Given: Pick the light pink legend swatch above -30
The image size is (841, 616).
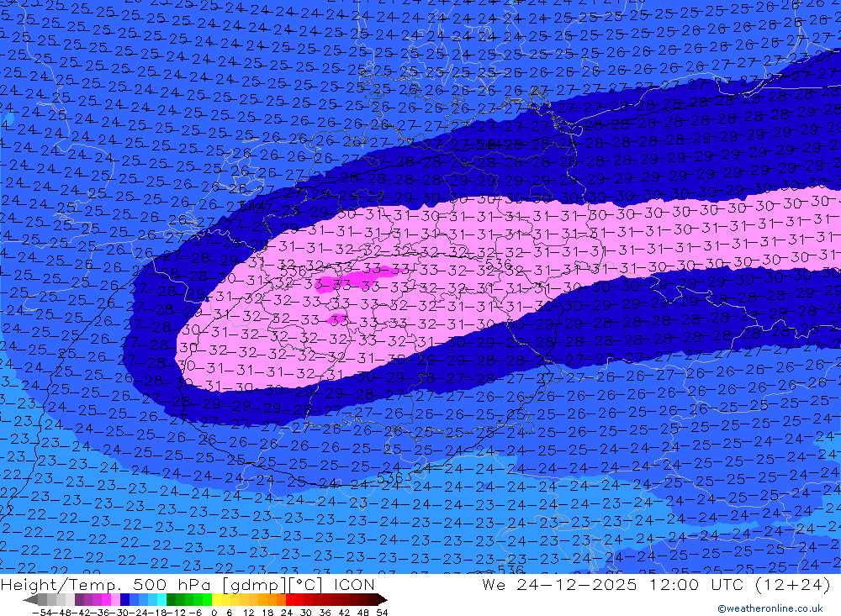Looking at the screenshot, I should (x=115, y=600).
